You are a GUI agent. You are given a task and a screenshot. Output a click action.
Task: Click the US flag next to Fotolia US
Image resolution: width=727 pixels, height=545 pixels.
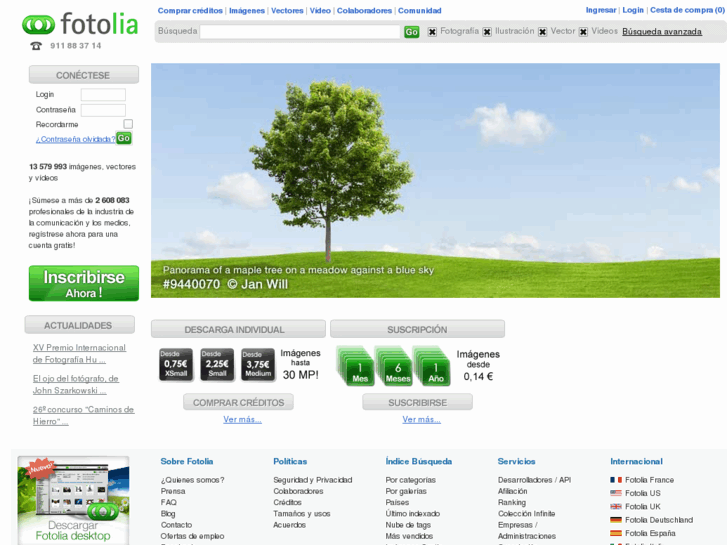pyautogui.click(x=616, y=493)
